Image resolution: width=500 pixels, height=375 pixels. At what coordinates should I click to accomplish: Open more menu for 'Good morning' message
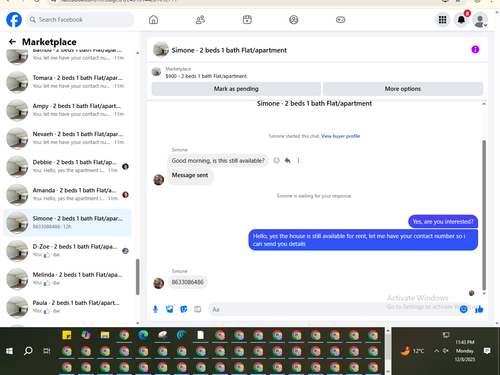click(298, 161)
